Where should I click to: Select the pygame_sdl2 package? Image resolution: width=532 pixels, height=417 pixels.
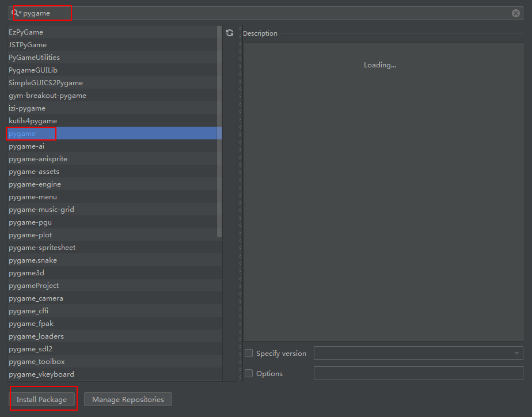tap(115, 349)
